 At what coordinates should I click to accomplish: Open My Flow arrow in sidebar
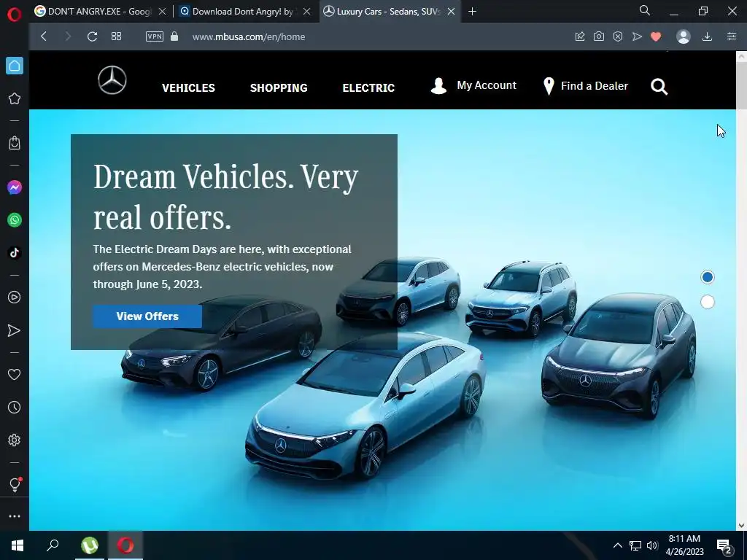point(15,330)
